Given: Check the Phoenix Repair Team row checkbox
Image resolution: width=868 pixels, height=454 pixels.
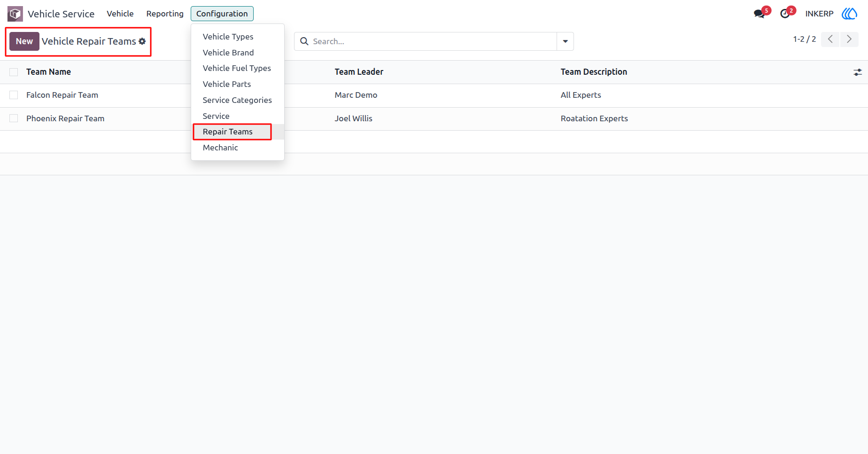Looking at the screenshot, I should click(x=14, y=118).
